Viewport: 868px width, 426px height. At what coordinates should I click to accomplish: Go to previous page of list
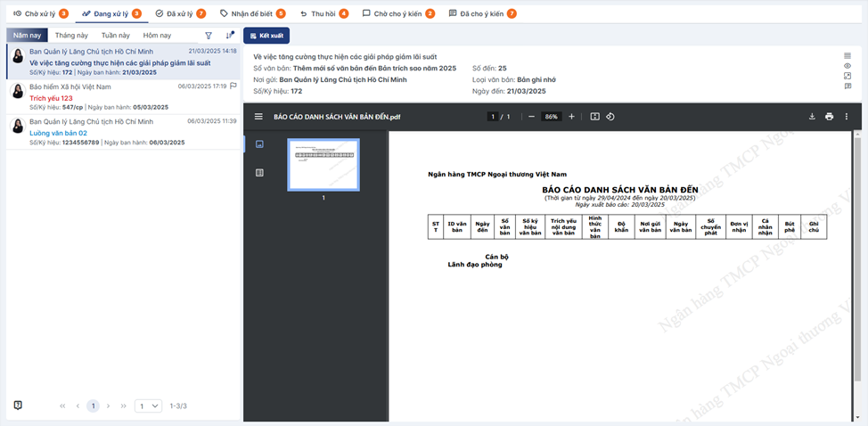point(78,406)
